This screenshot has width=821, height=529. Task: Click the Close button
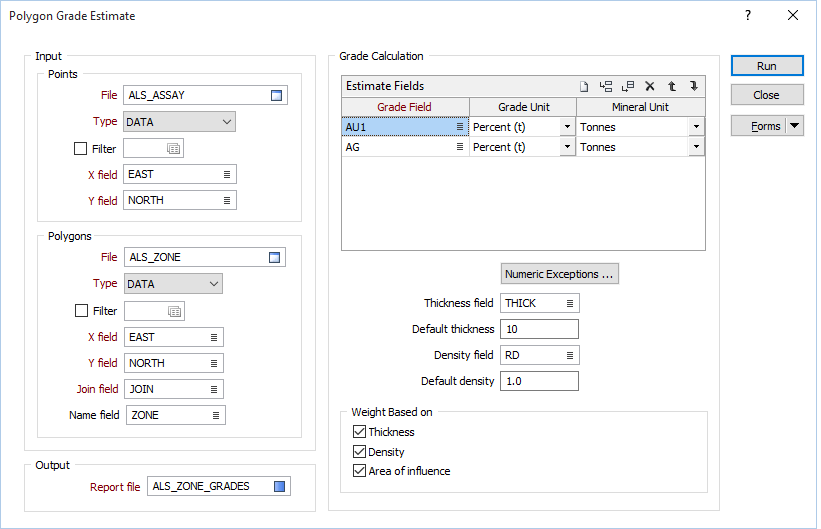(767, 95)
